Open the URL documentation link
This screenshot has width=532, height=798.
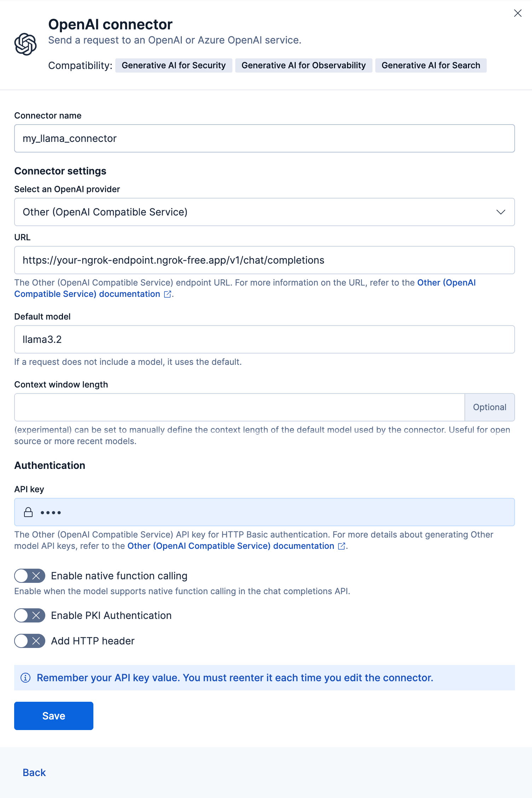point(87,294)
